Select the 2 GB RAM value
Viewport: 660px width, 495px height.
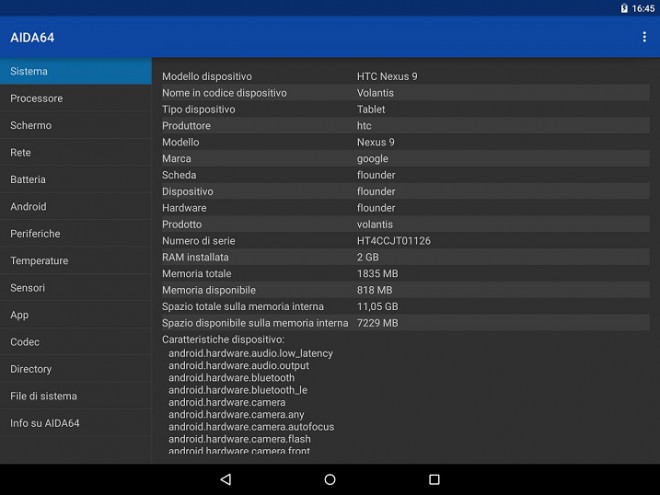tap(368, 257)
